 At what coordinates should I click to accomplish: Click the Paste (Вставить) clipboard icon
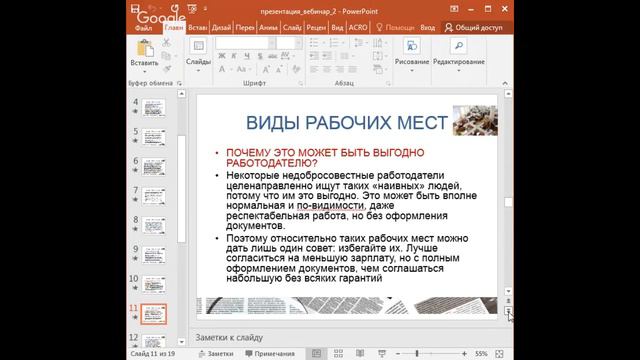145,48
